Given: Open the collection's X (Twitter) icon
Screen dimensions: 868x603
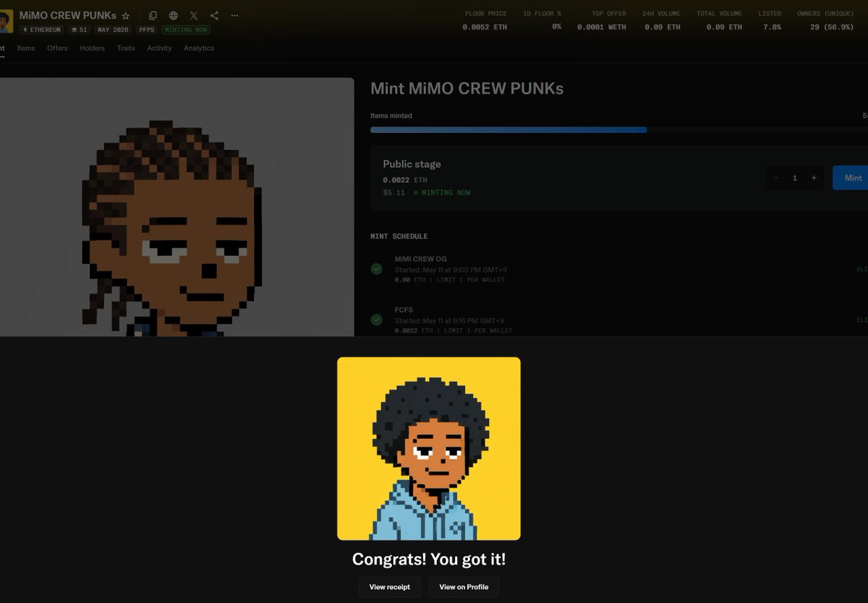Looking at the screenshot, I should [x=194, y=15].
